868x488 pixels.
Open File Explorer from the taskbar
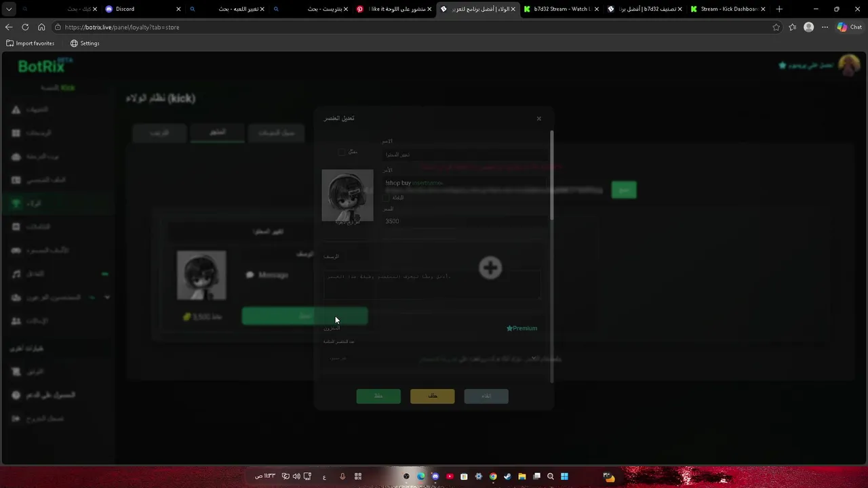[x=521, y=476]
